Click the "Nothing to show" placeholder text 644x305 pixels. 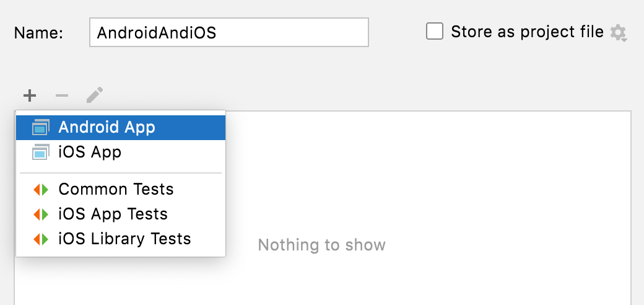point(321,245)
